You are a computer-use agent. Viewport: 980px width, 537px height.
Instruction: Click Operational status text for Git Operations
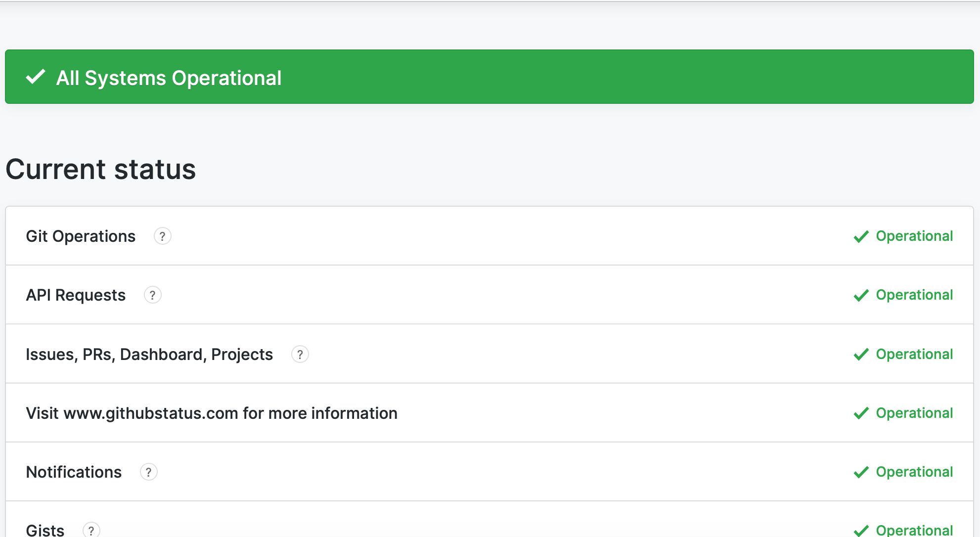click(x=914, y=236)
